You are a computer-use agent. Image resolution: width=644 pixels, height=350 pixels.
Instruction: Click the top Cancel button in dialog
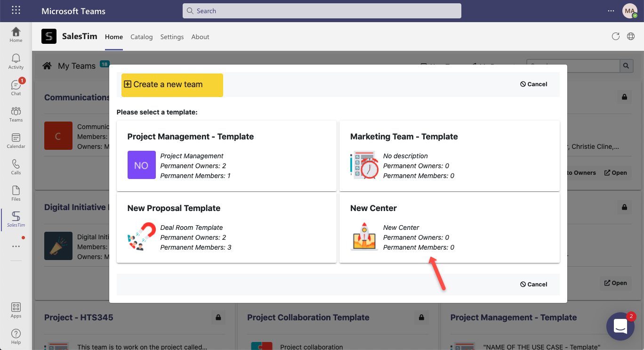click(534, 84)
